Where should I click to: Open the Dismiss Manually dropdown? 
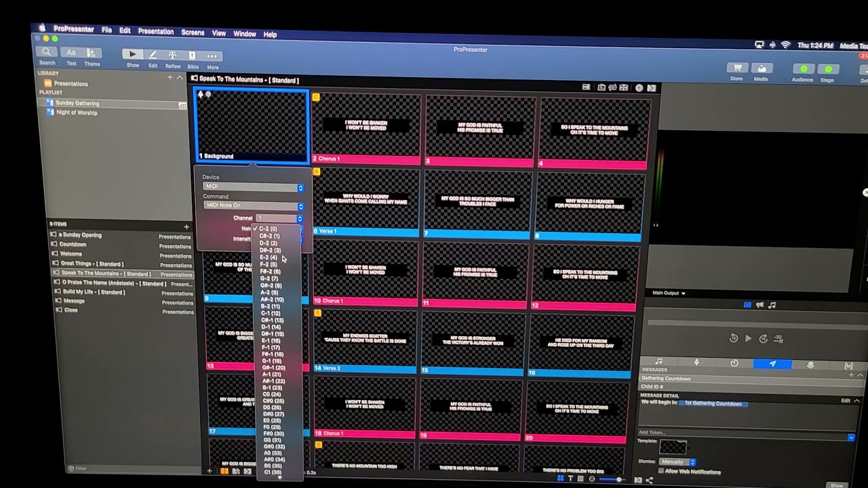(x=677, y=462)
